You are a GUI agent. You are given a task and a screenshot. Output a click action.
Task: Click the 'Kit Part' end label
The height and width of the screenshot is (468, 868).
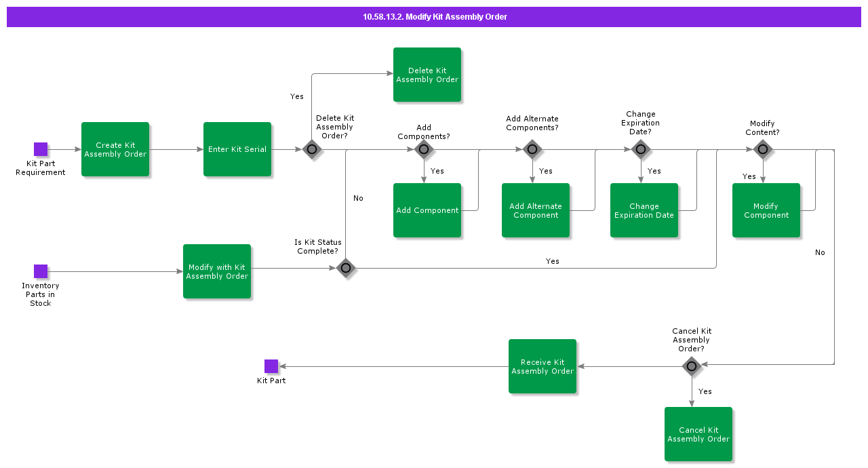271,381
